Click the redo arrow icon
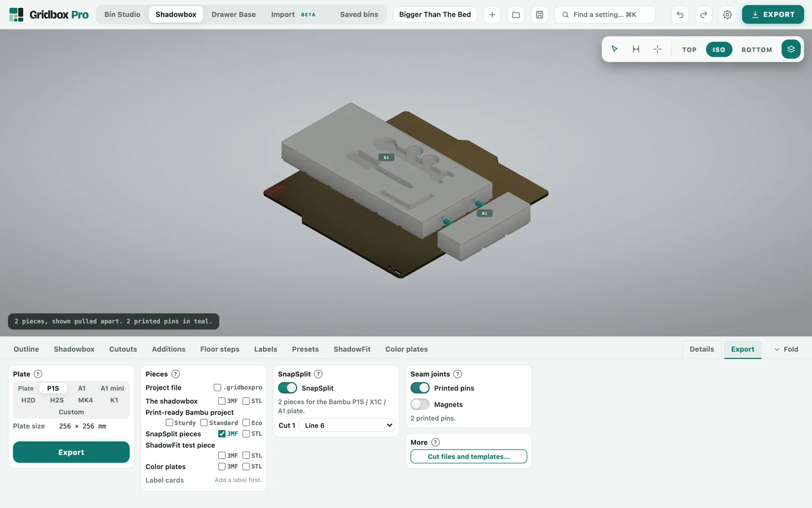Image resolution: width=812 pixels, height=508 pixels. tap(703, 15)
